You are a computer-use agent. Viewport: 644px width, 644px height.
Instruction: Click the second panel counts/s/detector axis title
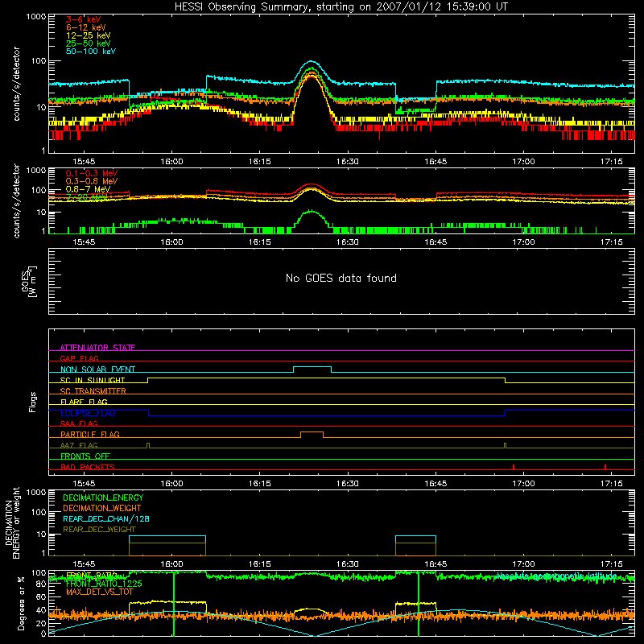[16, 200]
